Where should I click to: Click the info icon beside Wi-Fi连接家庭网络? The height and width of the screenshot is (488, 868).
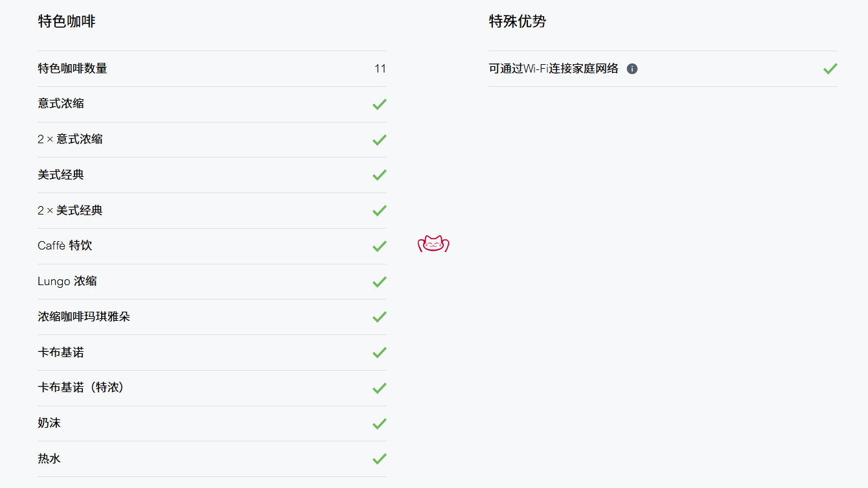click(x=632, y=69)
